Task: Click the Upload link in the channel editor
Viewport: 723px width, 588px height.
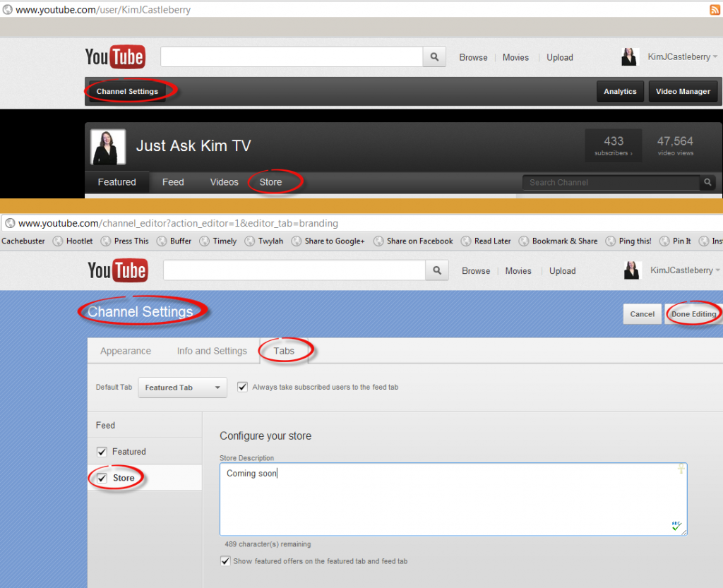Action: (x=563, y=271)
